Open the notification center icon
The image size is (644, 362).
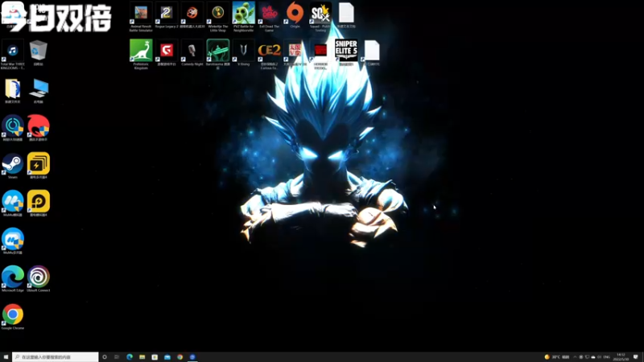636,357
